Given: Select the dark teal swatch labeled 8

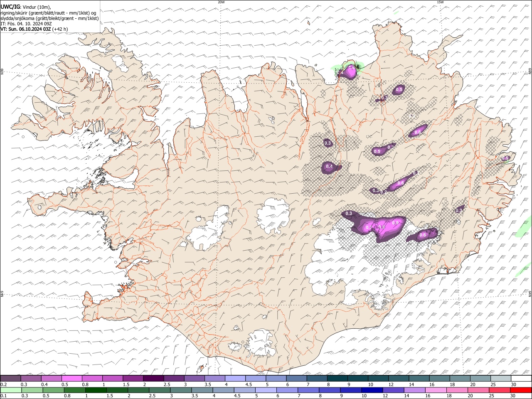Looking at the screenshot, I should coord(337,378).
